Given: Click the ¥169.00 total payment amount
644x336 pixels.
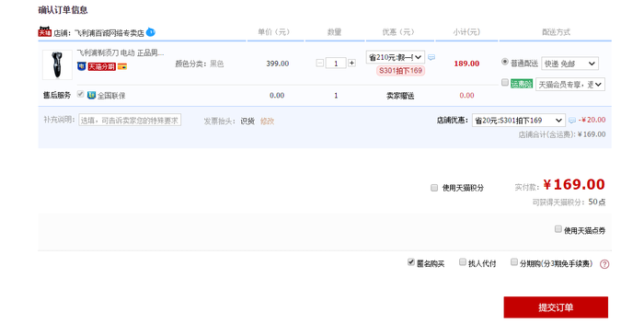Looking at the screenshot, I should point(574,184).
